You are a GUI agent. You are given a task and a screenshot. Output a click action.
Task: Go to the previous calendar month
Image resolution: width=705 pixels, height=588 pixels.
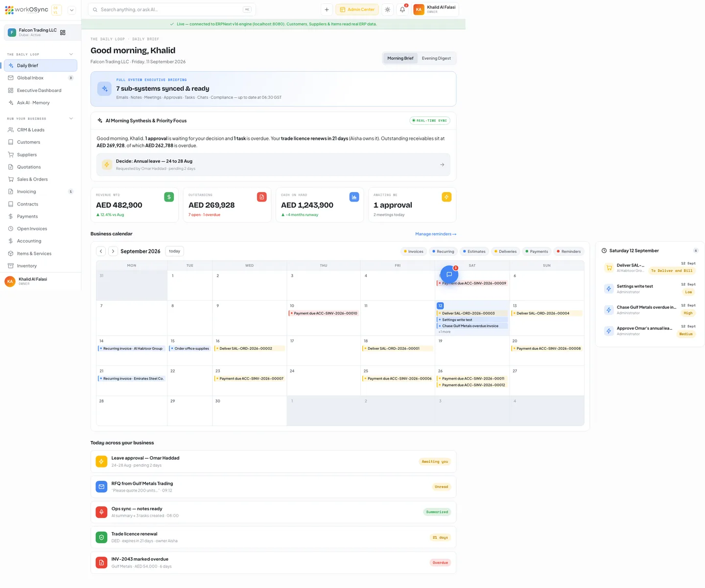coord(101,251)
